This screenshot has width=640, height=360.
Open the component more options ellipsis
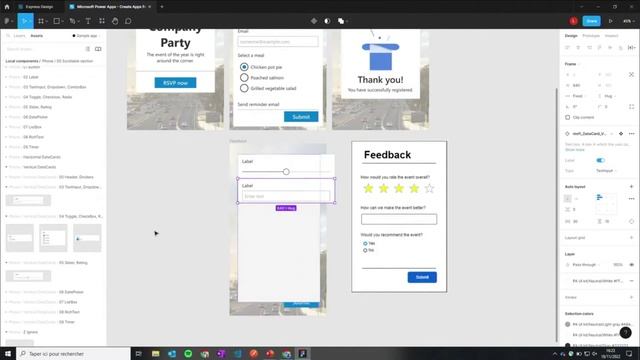point(631,133)
